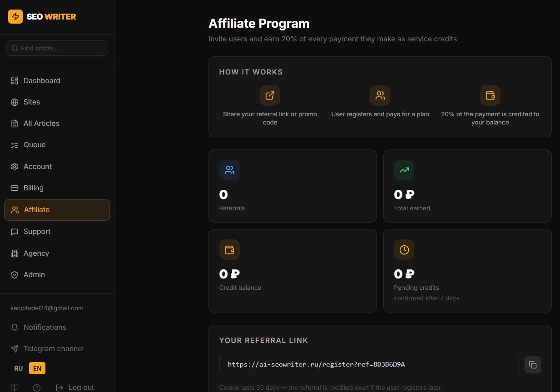Image resolution: width=560 pixels, height=392 pixels.
Task: Click the YOUR REFERRAL LINK heading
Action: [x=264, y=340]
